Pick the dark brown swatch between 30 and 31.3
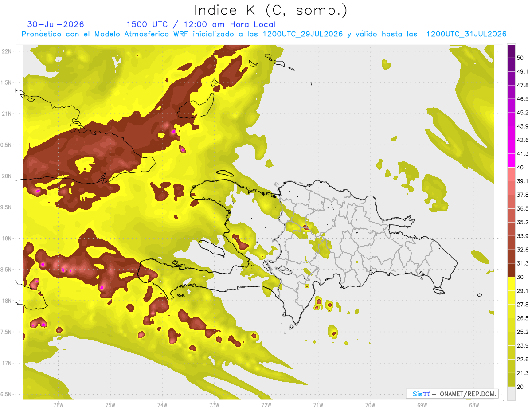 511,270
